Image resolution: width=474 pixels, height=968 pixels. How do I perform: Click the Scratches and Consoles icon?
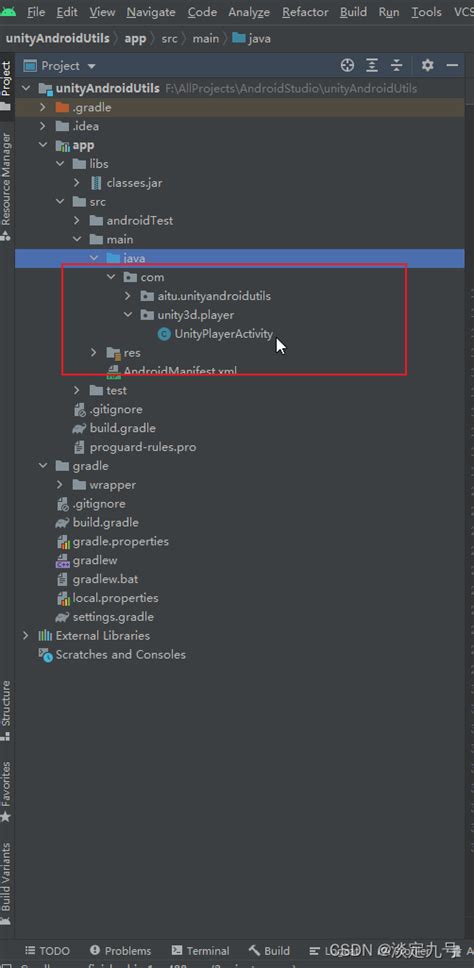[x=46, y=654]
